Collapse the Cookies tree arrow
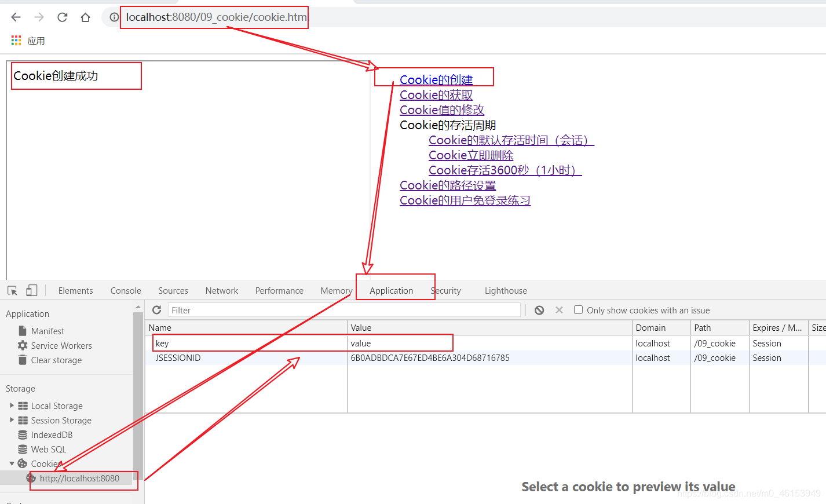The height and width of the screenshot is (504, 826). pos(12,463)
